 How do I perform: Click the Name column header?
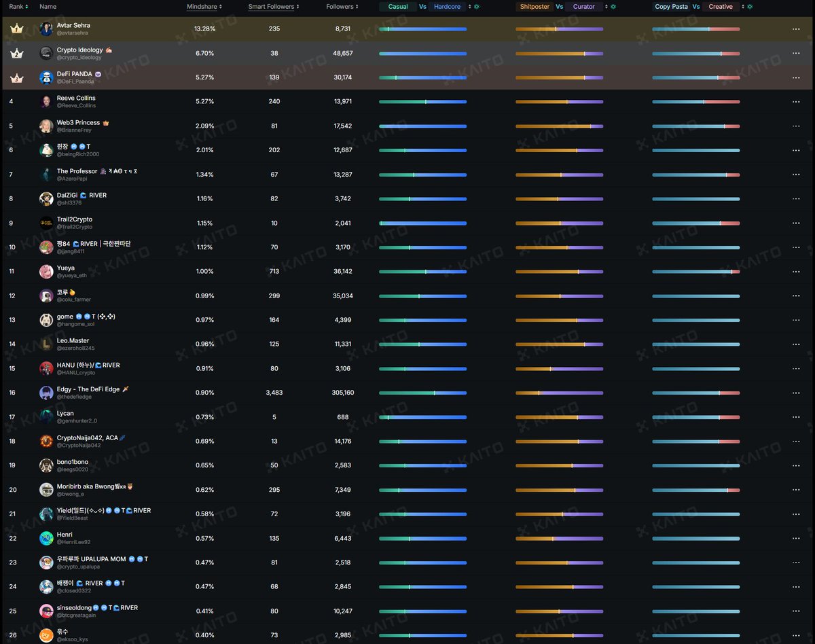coord(48,7)
